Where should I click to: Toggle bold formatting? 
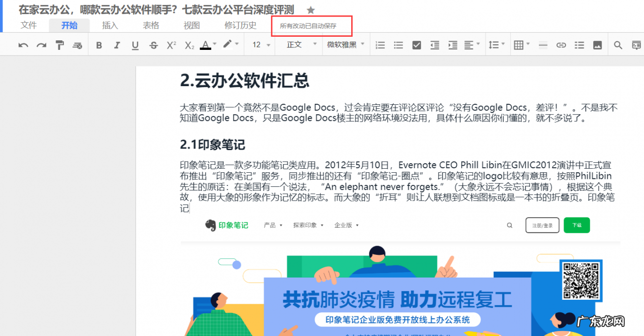point(99,44)
